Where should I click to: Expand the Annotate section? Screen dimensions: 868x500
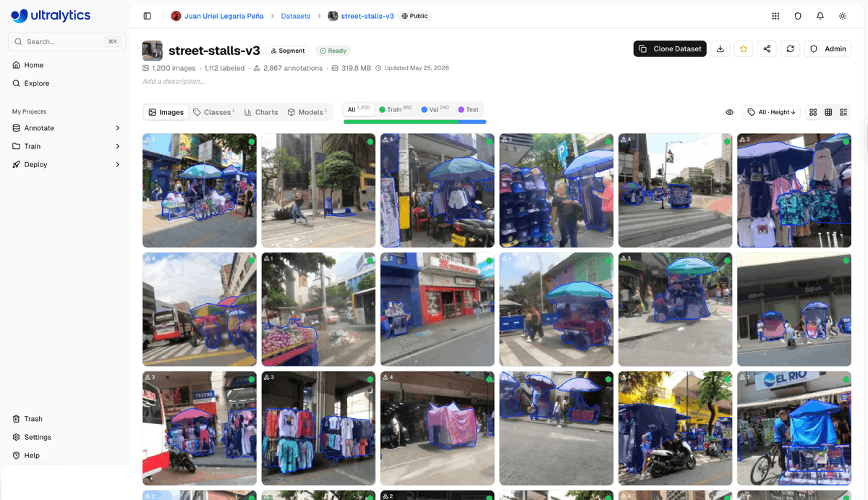67,128
